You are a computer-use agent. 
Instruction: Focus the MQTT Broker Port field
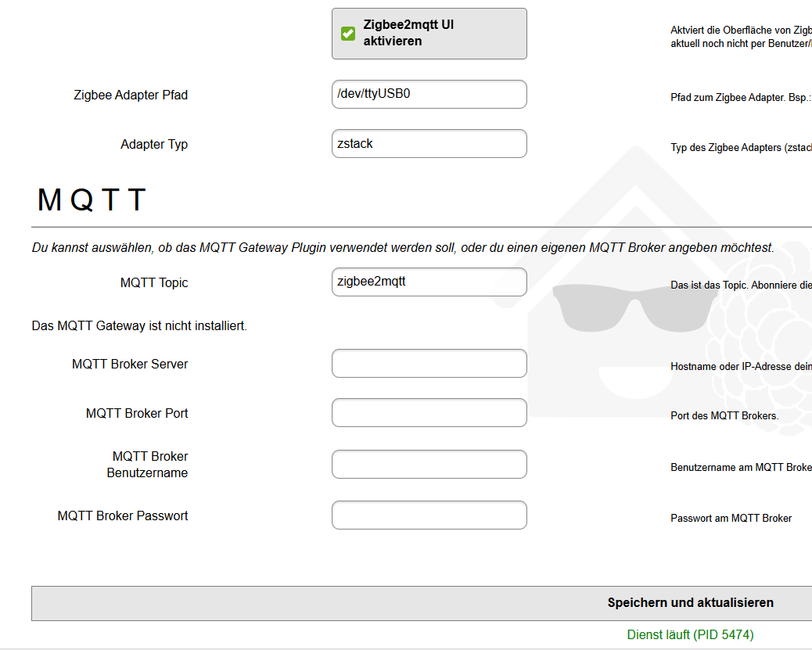[x=429, y=413]
